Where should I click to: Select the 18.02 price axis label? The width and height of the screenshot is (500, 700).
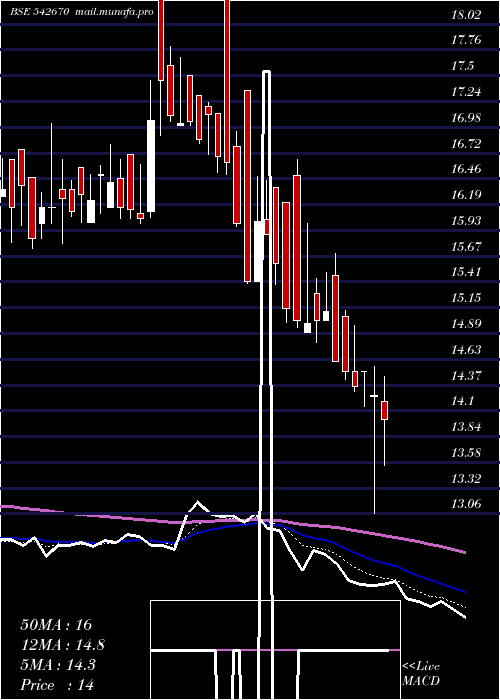(x=466, y=15)
